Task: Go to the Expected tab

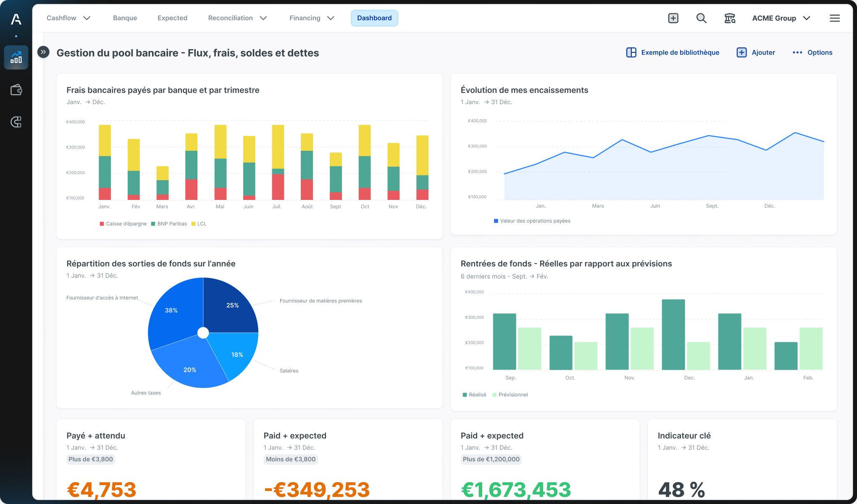Action: coord(172,18)
